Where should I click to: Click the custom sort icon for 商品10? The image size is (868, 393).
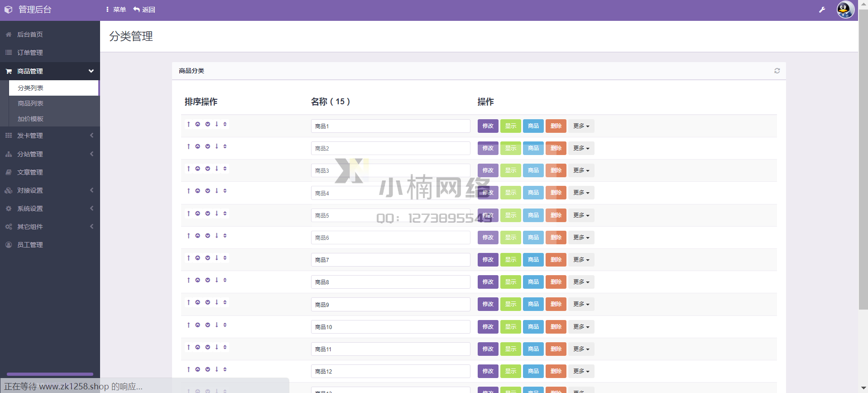(x=225, y=325)
